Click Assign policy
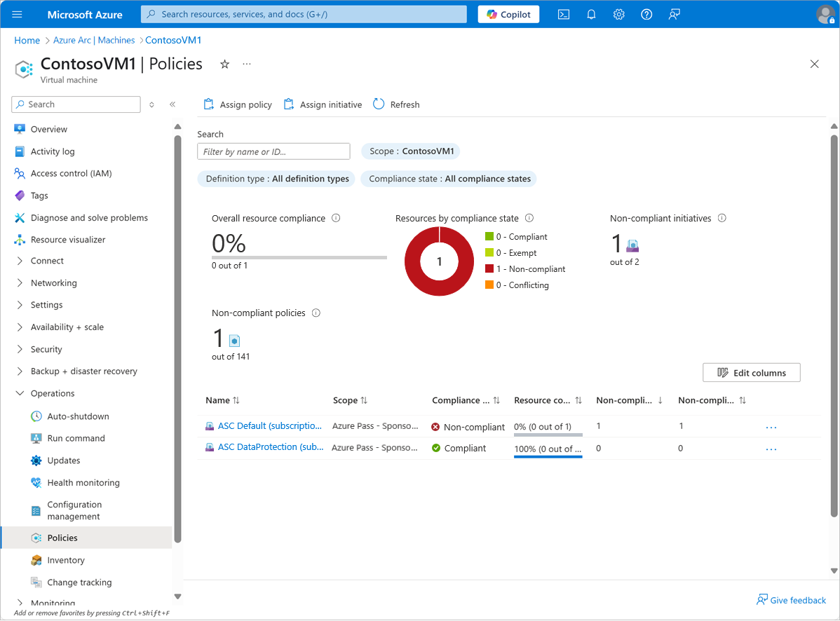Image resolution: width=840 pixels, height=621 pixels. point(238,104)
